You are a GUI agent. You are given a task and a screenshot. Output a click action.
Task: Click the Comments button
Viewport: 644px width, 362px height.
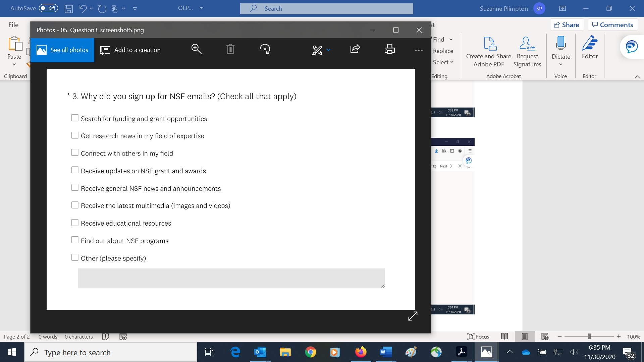tap(612, 25)
